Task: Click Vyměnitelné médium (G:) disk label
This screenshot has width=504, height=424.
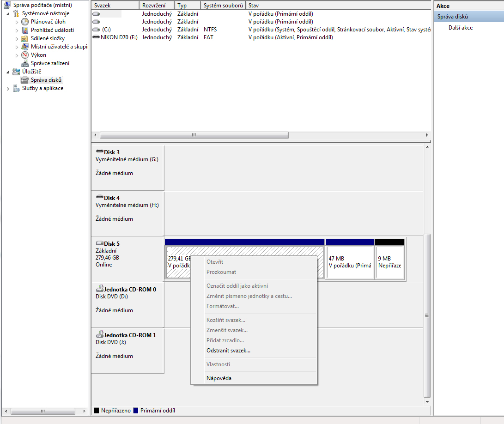Action: (127, 159)
